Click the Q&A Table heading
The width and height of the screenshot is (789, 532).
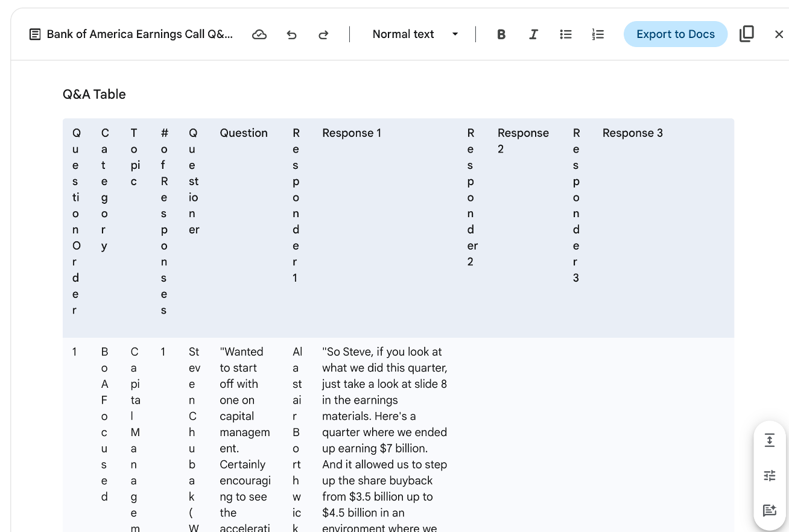(x=94, y=94)
